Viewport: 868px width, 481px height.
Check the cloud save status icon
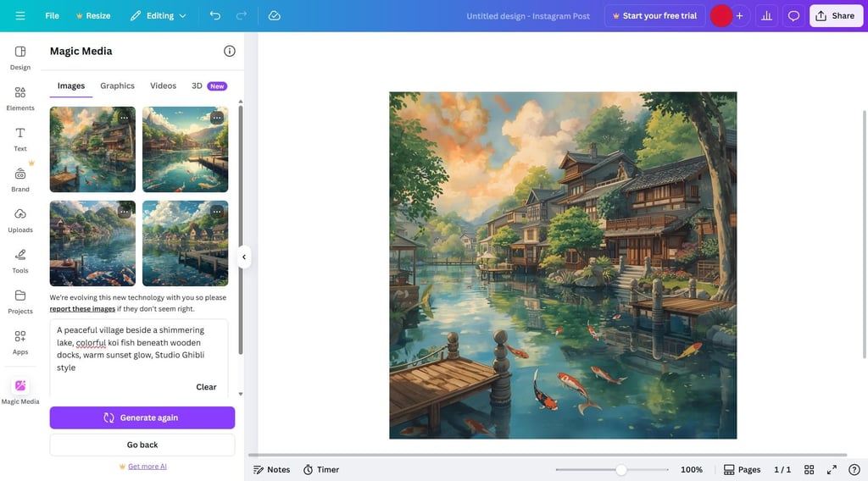(274, 15)
